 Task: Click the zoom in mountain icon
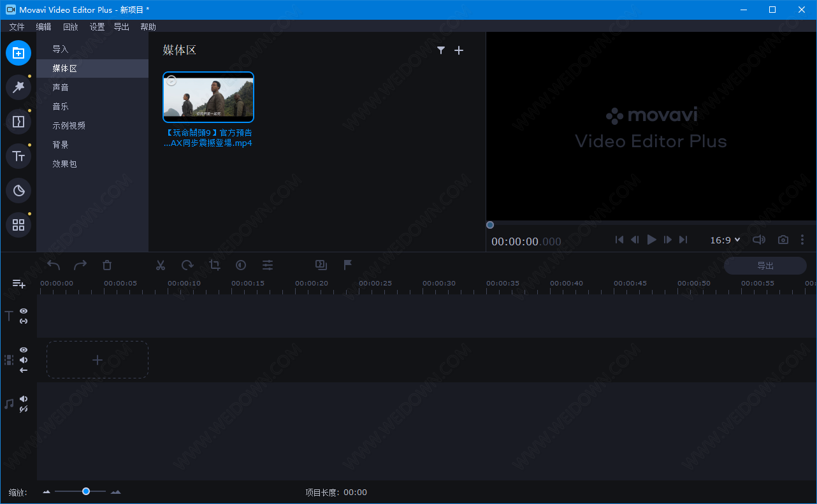point(115,492)
